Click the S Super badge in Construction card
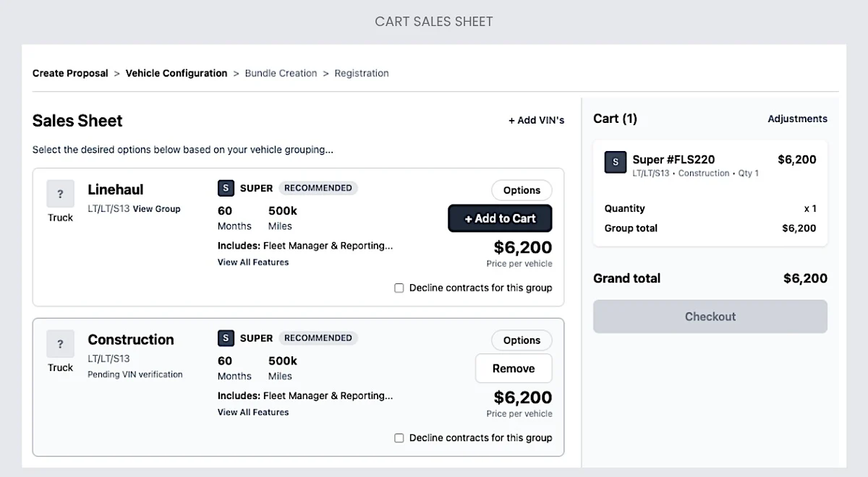 [x=226, y=338]
